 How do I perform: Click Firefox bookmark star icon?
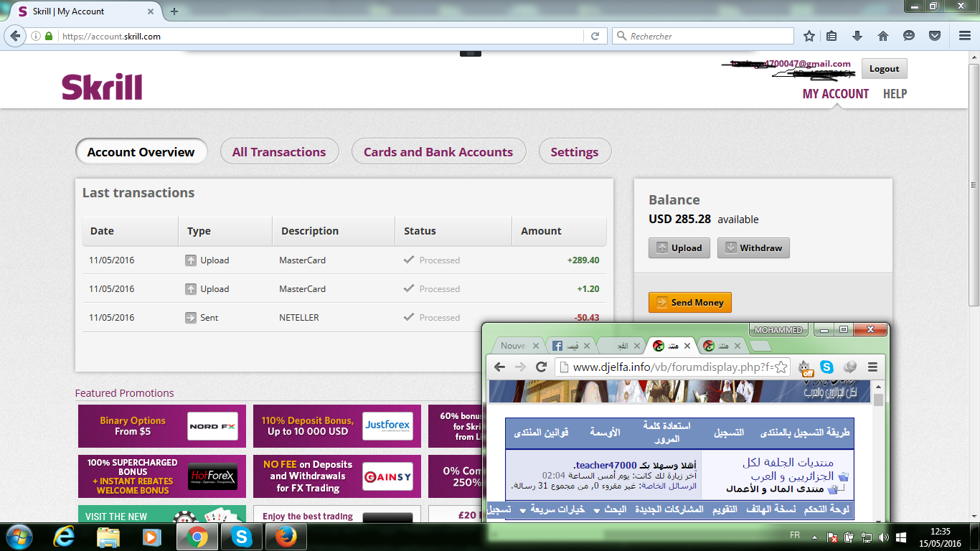809,36
